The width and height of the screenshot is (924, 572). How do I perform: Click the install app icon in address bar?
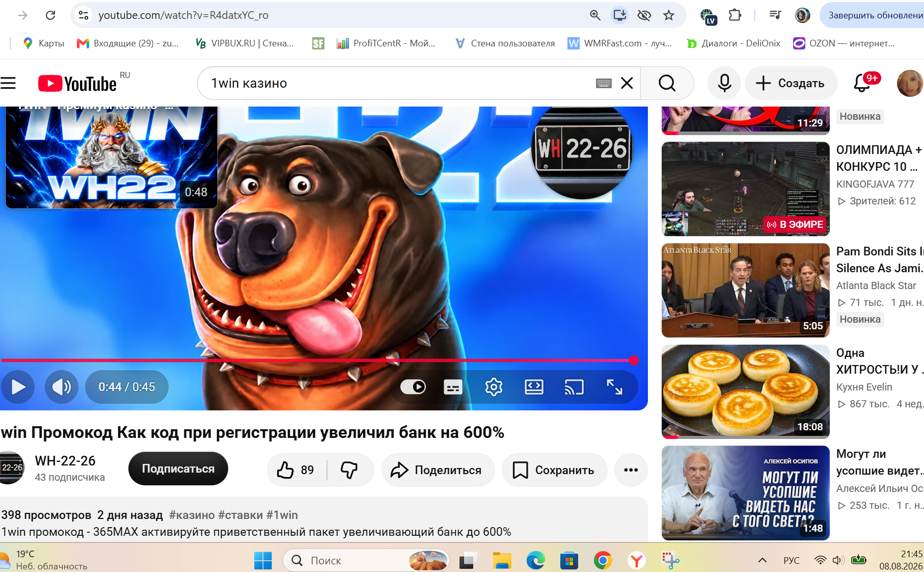coord(619,15)
